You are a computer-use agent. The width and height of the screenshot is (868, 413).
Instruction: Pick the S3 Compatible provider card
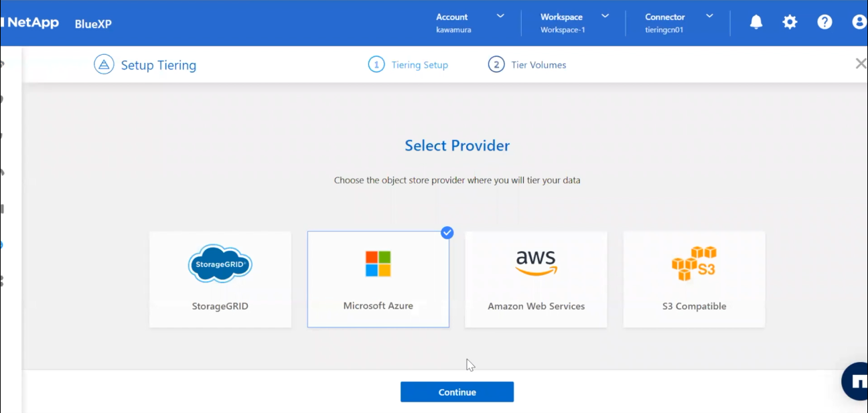(695, 280)
